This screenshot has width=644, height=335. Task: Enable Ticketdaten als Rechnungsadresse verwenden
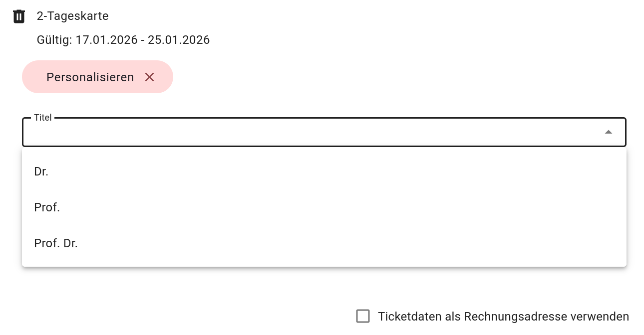pyautogui.click(x=363, y=316)
